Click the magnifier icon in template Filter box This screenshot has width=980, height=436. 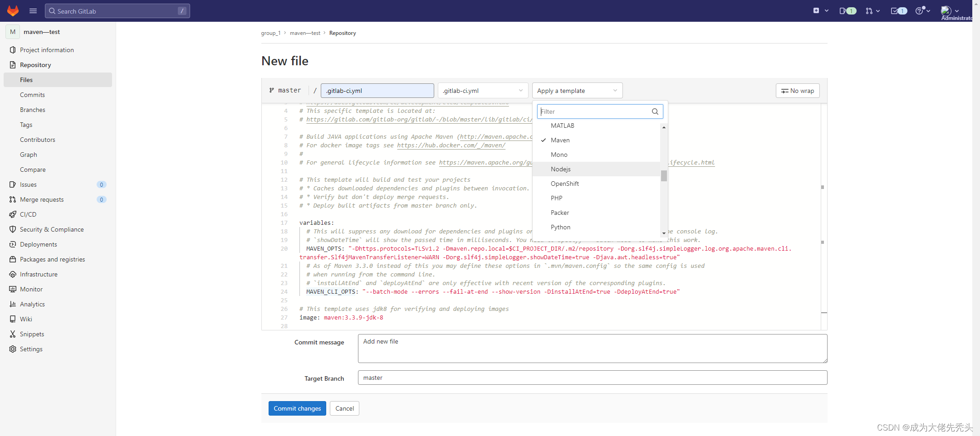[x=655, y=111]
